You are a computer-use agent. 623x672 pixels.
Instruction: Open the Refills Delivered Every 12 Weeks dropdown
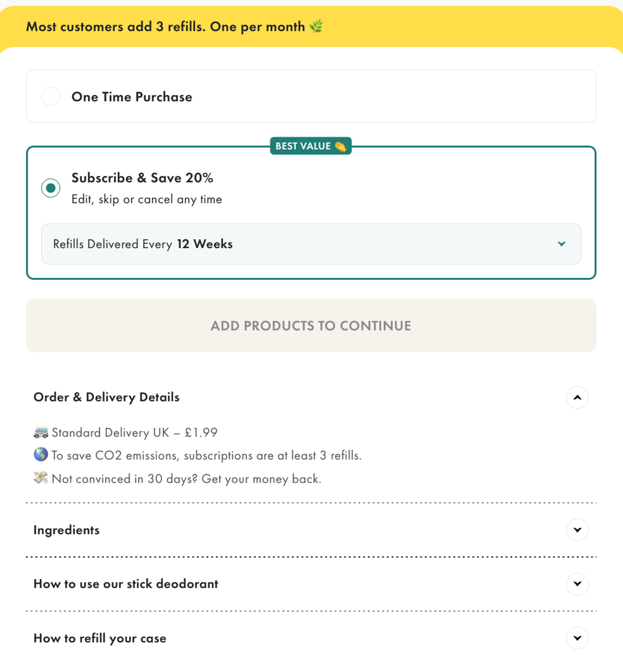coord(311,244)
